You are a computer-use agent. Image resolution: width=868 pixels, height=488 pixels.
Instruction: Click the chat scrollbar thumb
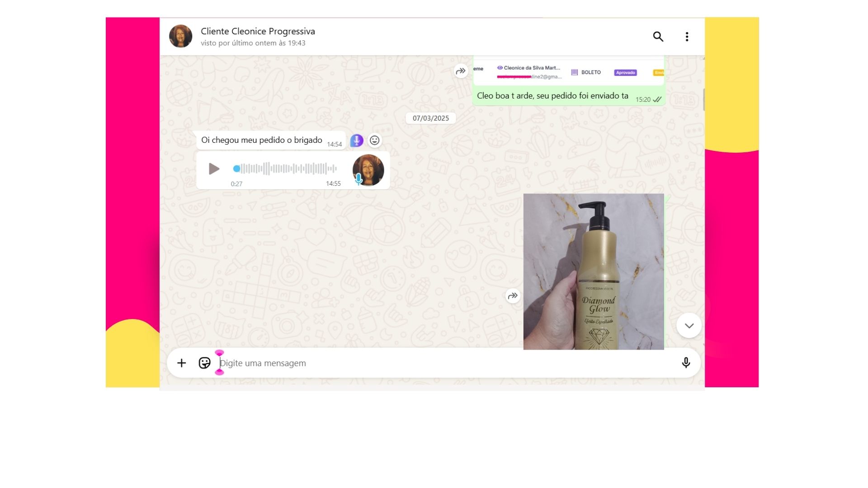[x=703, y=100]
